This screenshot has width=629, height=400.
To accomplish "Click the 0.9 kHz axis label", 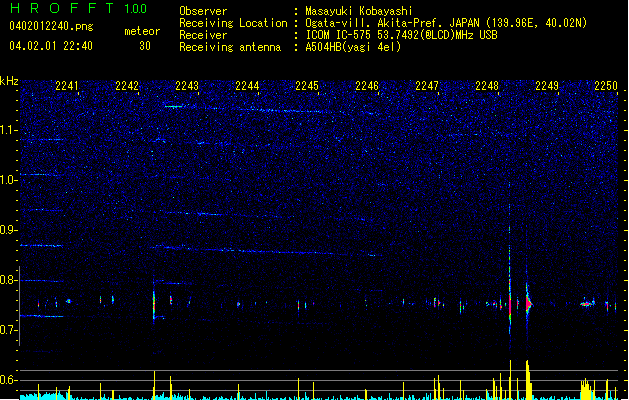I will point(9,230).
